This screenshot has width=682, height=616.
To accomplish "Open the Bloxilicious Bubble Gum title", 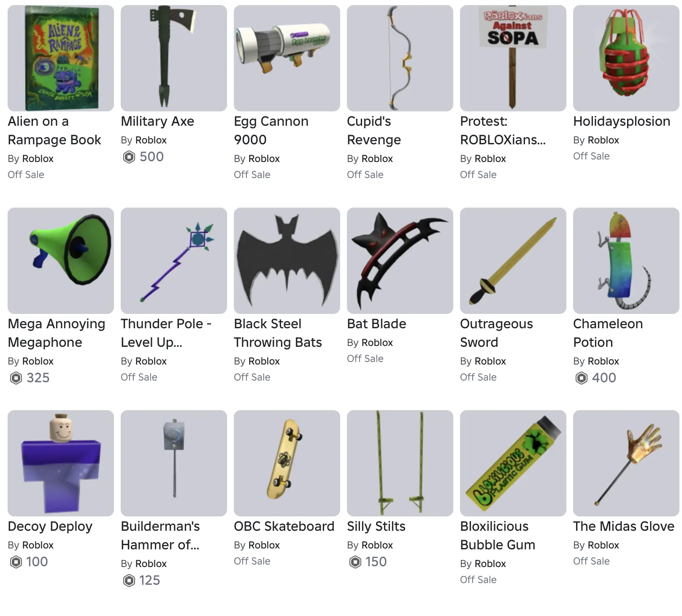I will click(x=498, y=535).
